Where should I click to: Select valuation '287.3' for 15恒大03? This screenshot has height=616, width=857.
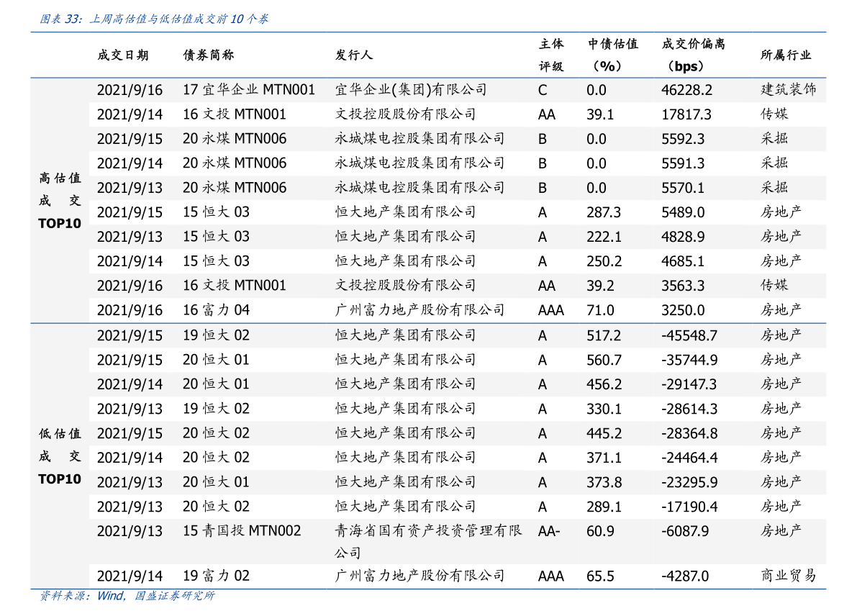pyautogui.click(x=604, y=212)
